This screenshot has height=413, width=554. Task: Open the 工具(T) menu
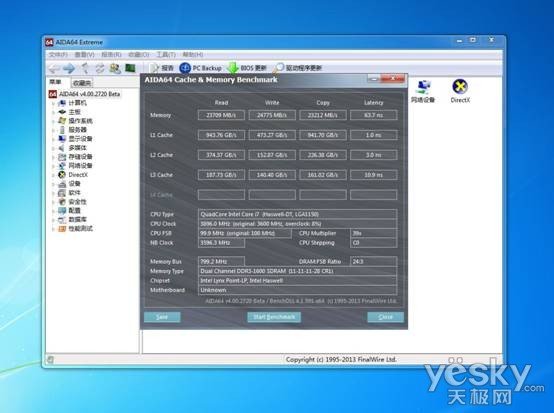coord(166,54)
